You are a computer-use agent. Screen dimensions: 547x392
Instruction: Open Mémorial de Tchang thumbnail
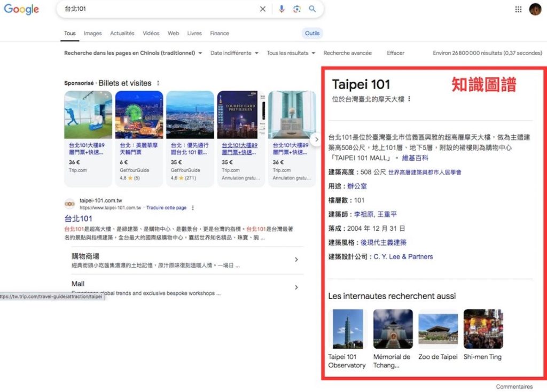pyautogui.click(x=393, y=329)
